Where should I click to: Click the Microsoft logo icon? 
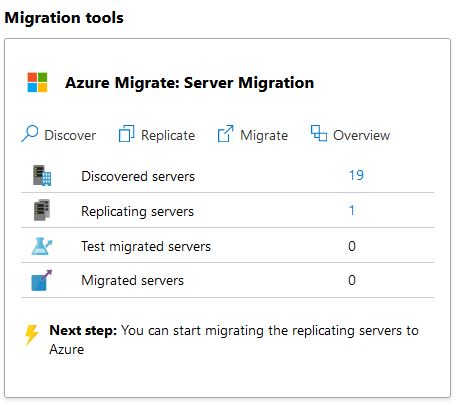pyautogui.click(x=37, y=82)
